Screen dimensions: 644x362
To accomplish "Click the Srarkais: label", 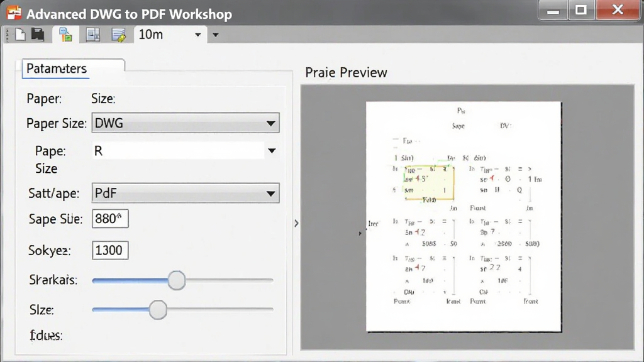I will [53, 280].
